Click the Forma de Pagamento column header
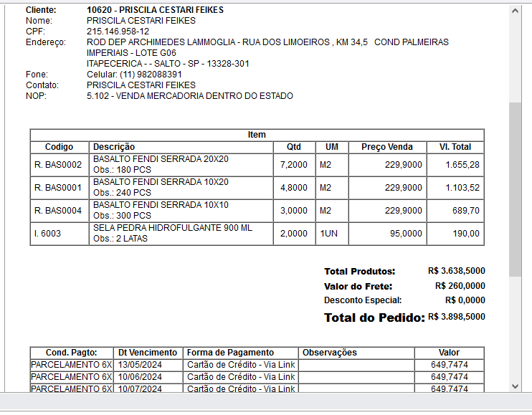This screenshot has width=532, height=415. coord(230,353)
